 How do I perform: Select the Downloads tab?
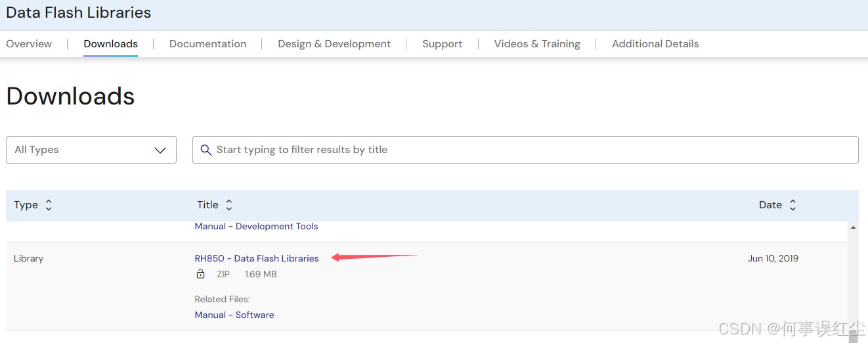click(110, 44)
